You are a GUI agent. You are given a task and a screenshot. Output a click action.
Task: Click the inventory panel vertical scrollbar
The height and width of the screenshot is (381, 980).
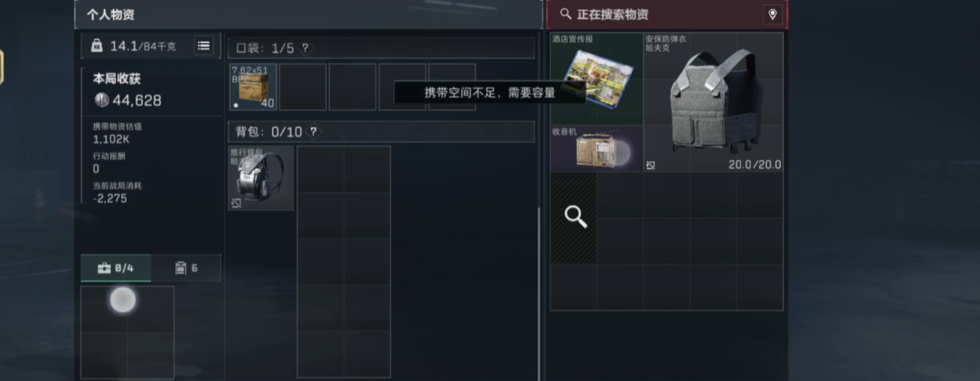click(539, 293)
